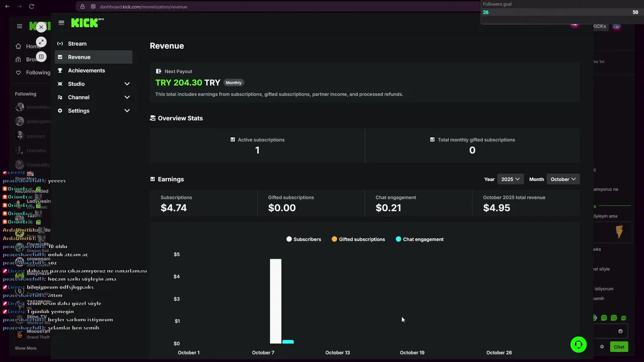Viewport: 644px width, 362px height.
Task: Open the Stream section in the sidebar
Action: coord(94,44)
